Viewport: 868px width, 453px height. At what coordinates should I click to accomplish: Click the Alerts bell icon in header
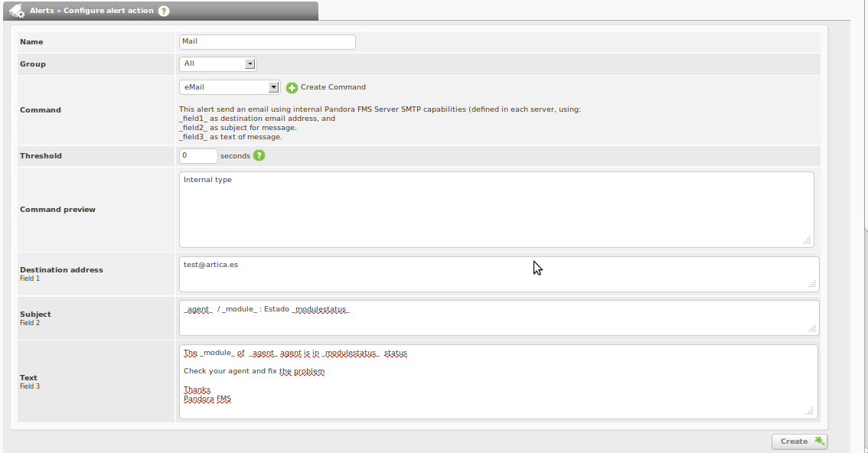pyautogui.click(x=18, y=11)
